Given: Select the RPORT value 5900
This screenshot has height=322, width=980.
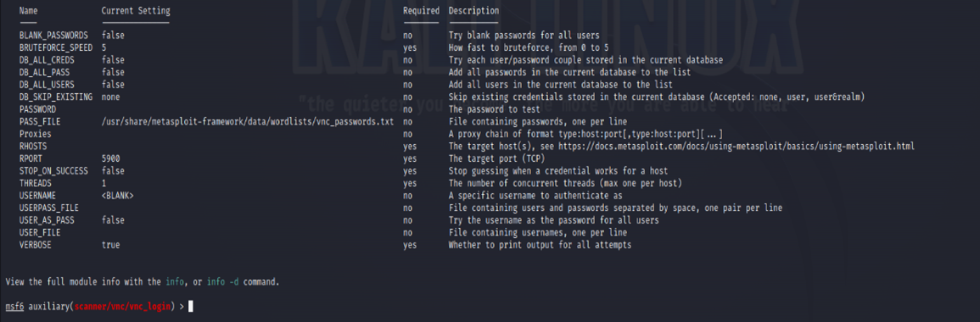Looking at the screenshot, I should pyautogui.click(x=110, y=158).
